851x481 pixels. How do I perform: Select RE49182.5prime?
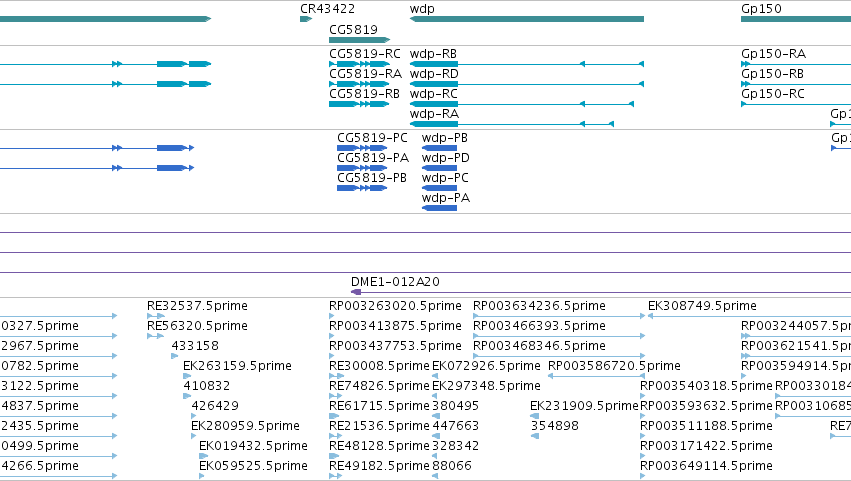click(x=379, y=466)
